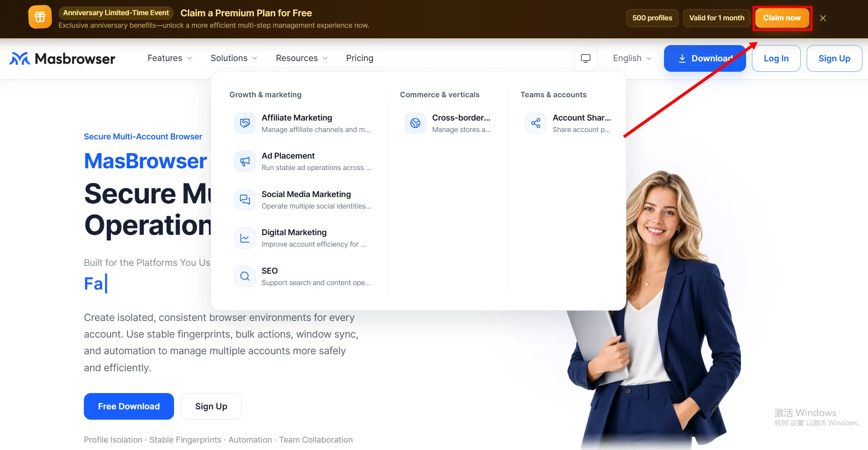Open the Account Sharing solution entry
Viewport: 868px width, 450px height.
(568, 123)
